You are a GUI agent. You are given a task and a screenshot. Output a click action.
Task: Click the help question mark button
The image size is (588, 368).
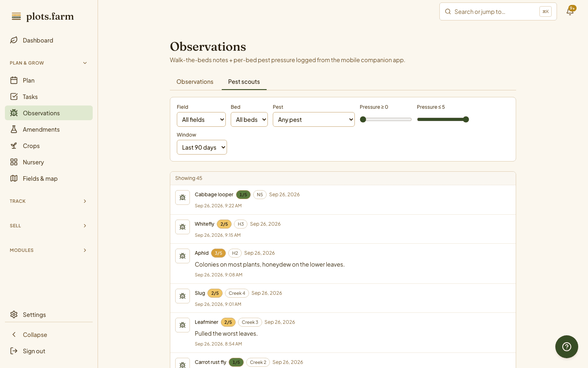(x=566, y=347)
